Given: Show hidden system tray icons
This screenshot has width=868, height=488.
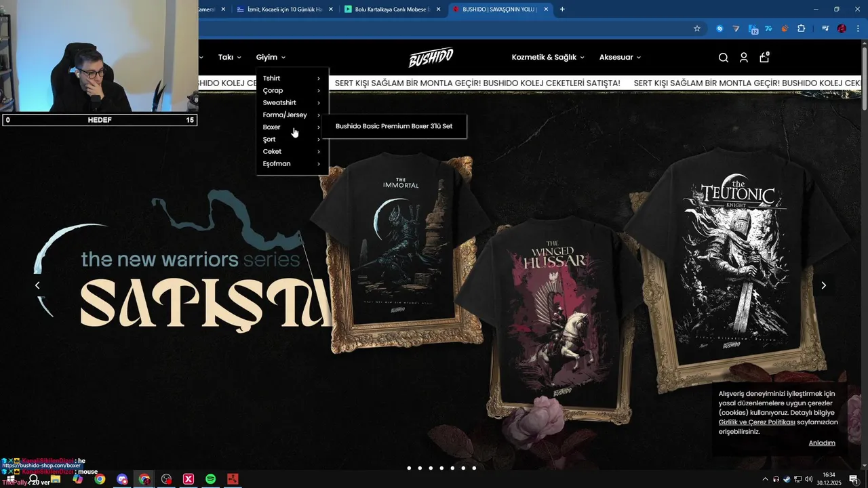Looking at the screenshot, I should pos(765,479).
